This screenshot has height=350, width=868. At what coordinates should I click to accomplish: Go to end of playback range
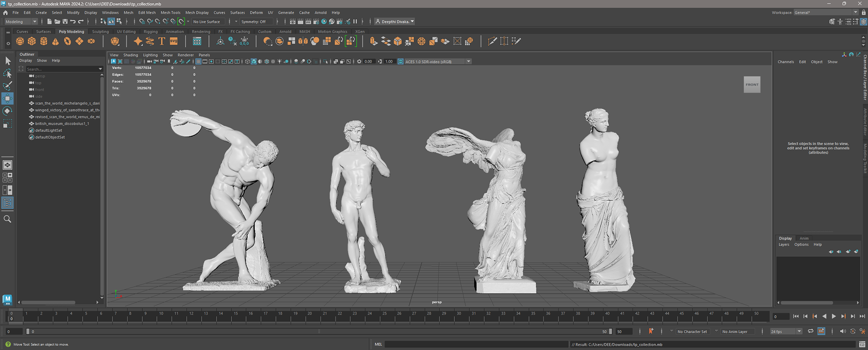(x=862, y=317)
